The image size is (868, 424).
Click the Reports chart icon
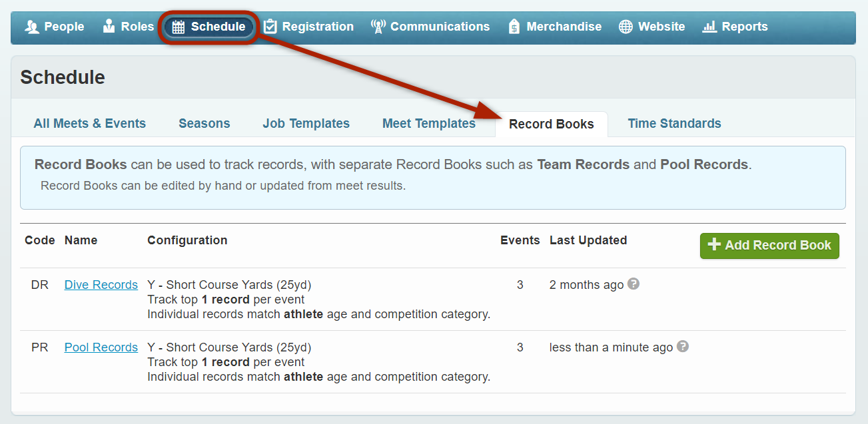pyautogui.click(x=709, y=27)
